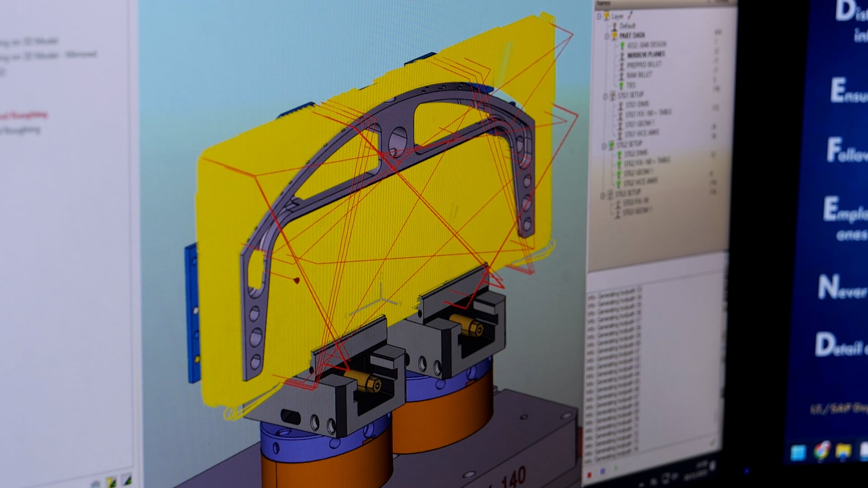Toggle visibility bulb of RAW BILLET layer
This screenshot has width=868, height=488.
(x=622, y=75)
